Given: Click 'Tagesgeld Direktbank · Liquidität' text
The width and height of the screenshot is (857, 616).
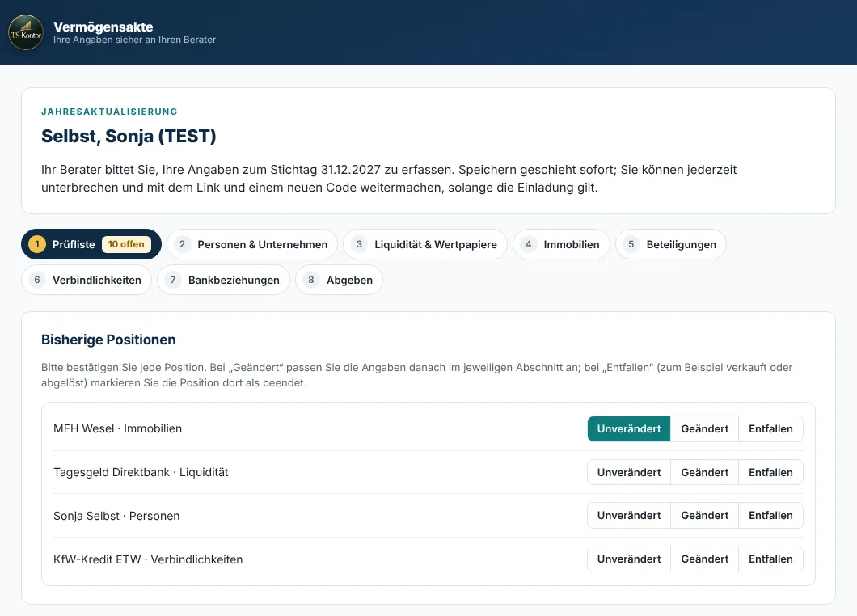Looking at the screenshot, I should (x=141, y=472).
